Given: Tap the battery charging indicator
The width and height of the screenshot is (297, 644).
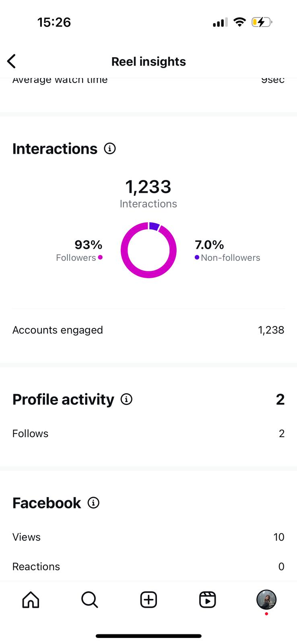Looking at the screenshot, I should point(262,22).
